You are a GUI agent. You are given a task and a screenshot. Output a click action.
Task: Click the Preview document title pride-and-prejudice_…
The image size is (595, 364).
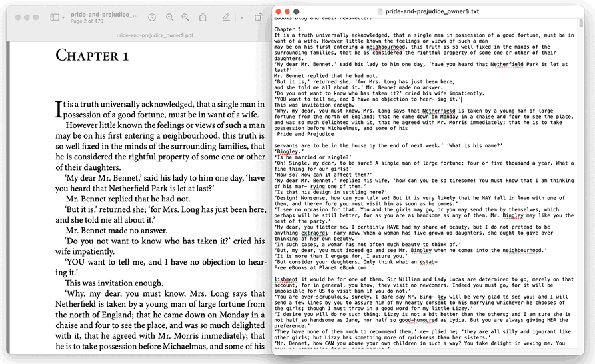click(x=104, y=15)
